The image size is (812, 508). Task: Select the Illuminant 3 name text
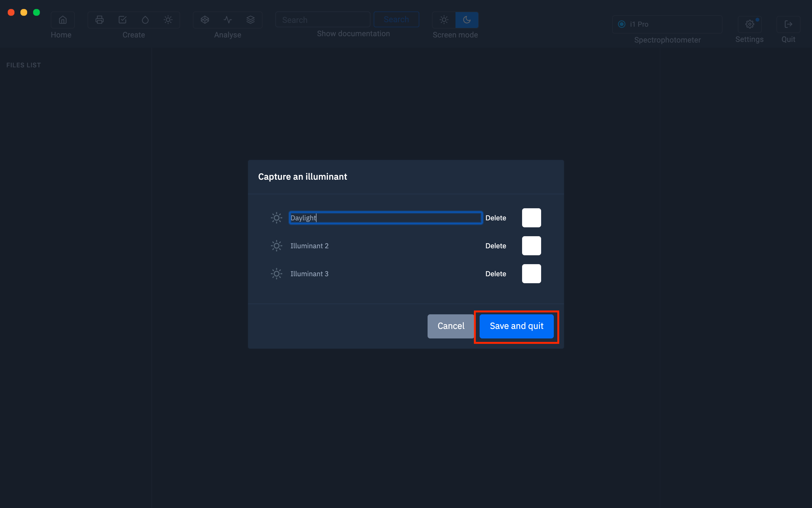tap(309, 273)
